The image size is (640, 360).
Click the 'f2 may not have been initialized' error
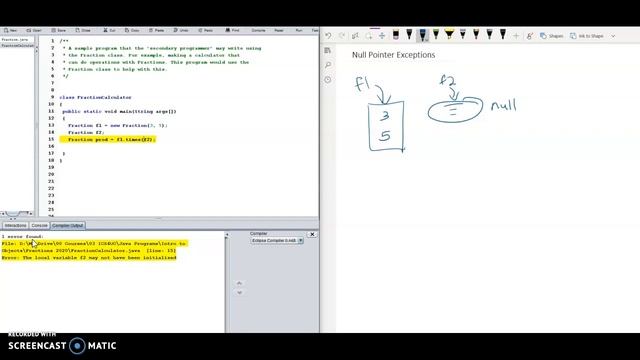coord(89,258)
